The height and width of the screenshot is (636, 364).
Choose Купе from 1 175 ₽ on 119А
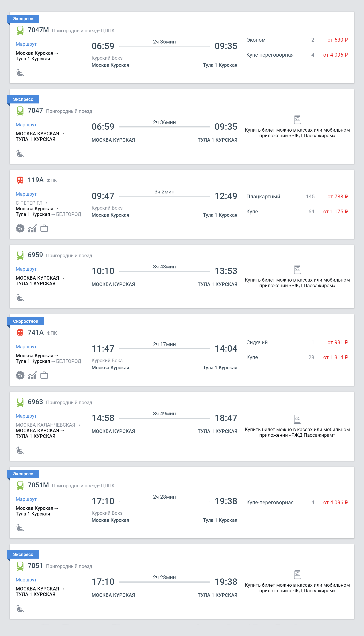pyautogui.click(x=297, y=211)
